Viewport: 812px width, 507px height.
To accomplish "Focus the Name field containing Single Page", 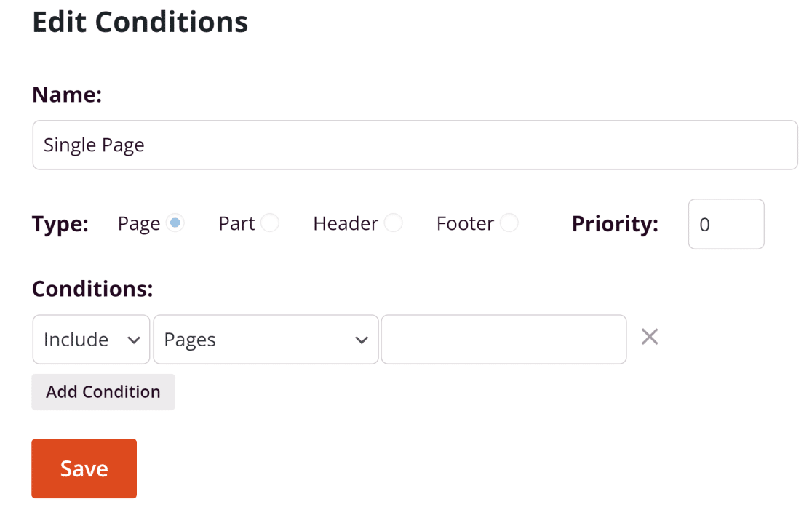I will click(x=415, y=145).
